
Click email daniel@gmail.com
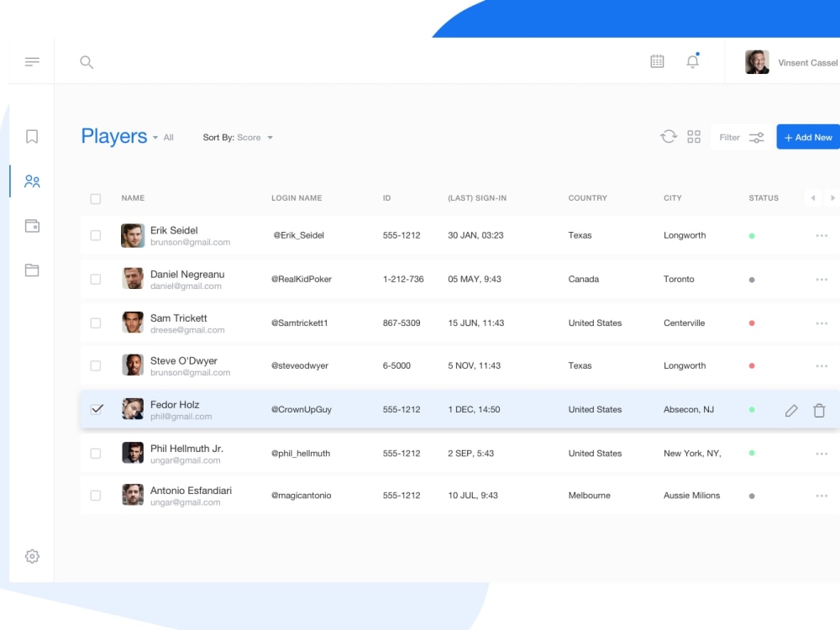(186, 286)
